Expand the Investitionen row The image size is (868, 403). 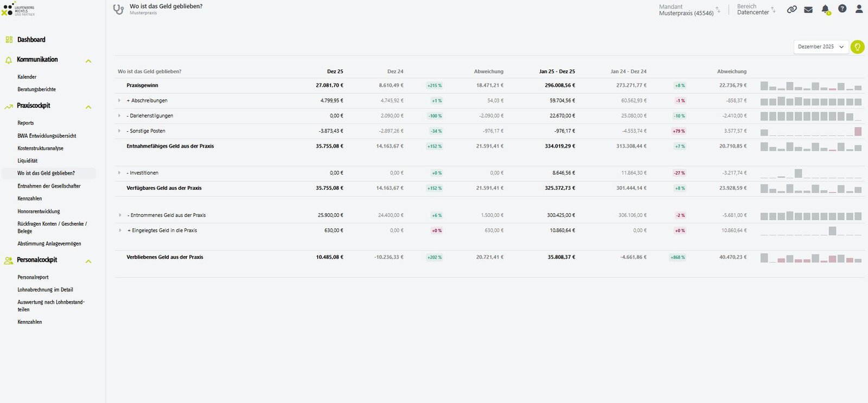point(119,173)
